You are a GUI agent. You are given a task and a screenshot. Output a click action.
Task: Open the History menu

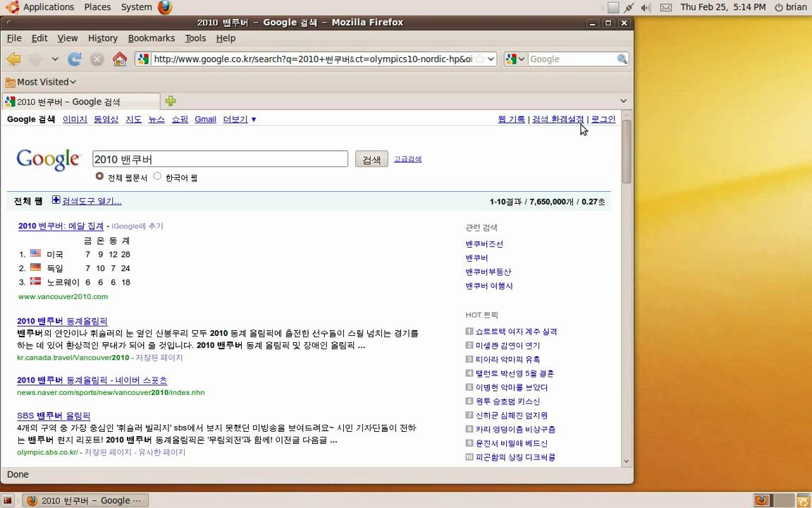tap(102, 38)
